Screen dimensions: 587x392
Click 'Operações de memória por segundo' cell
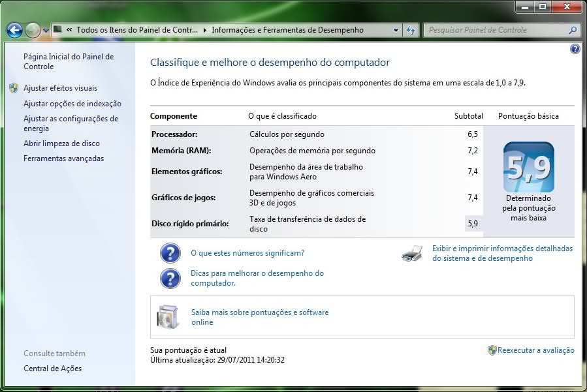312,151
